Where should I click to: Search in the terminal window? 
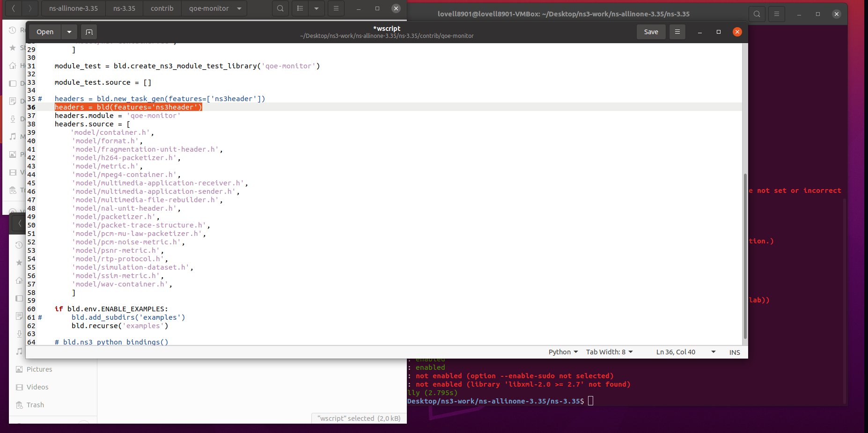(x=757, y=14)
